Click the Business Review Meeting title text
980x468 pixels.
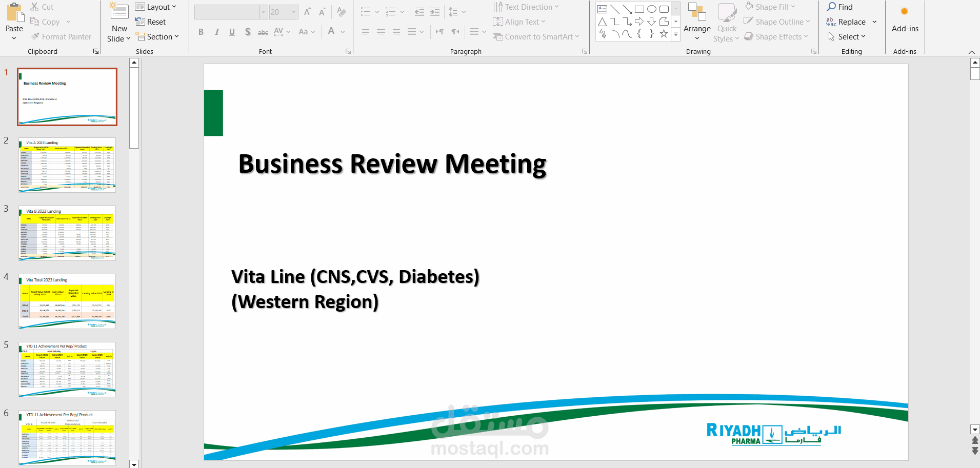(392, 165)
